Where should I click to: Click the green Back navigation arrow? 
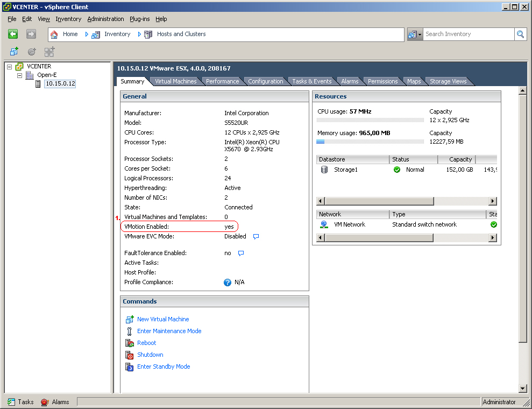point(13,34)
